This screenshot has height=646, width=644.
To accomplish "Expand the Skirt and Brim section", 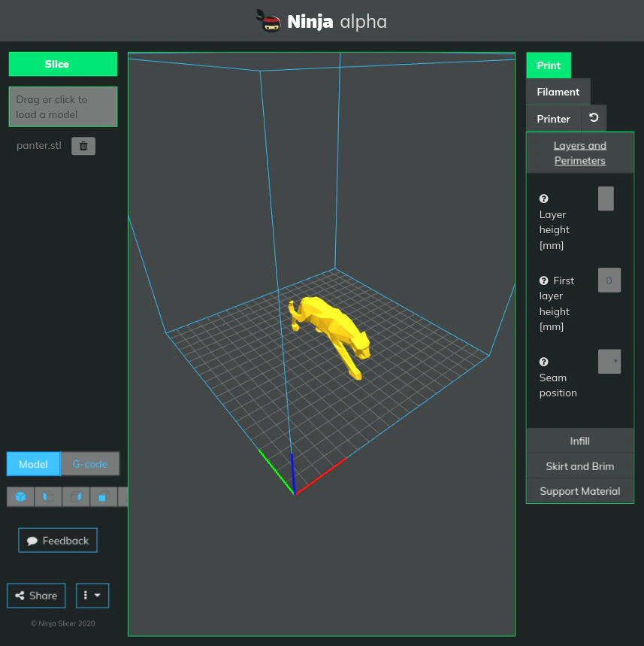I will click(580, 466).
